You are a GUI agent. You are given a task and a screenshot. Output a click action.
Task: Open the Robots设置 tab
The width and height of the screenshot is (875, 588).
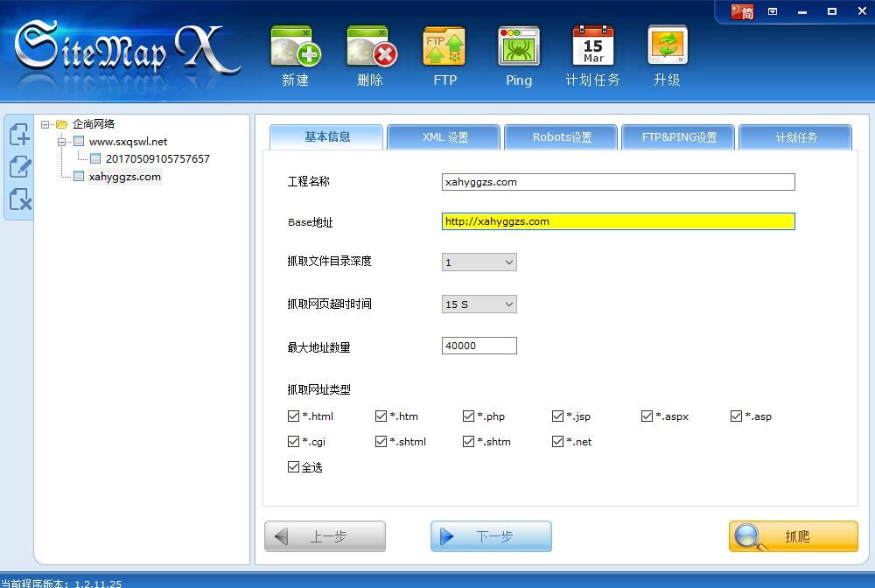[560, 137]
